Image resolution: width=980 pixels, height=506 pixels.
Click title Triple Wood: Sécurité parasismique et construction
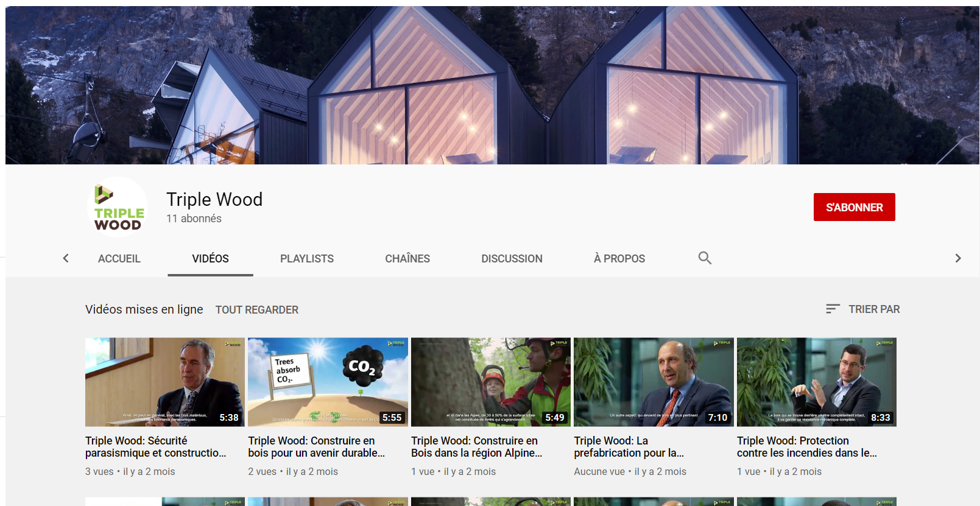pyautogui.click(x=156, y=447)
